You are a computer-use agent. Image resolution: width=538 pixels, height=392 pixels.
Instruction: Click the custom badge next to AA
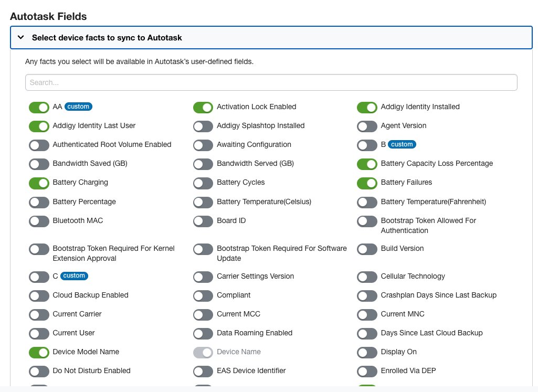click(x=78, y=107)
